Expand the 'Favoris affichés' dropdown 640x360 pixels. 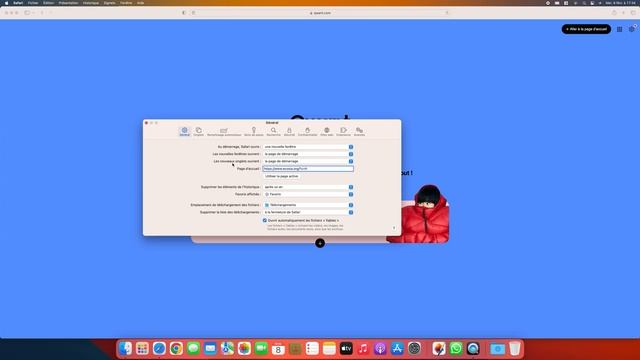click(x=308, y=194)
